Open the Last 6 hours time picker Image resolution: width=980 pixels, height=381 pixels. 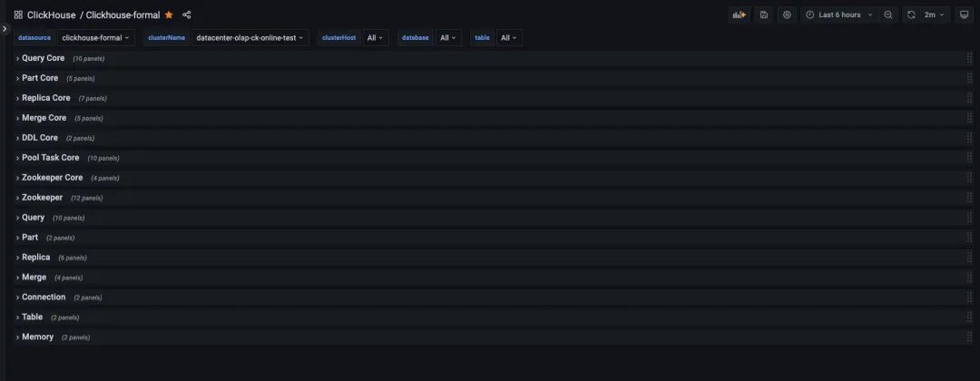pyautogui.click(x=840, y=15)
